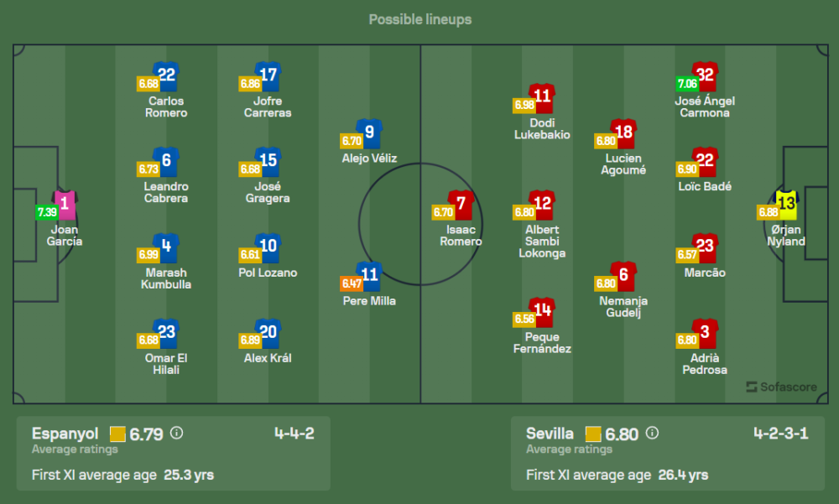Select Pol Lozano's number 10 jersey
The width and height of the screenshot is (839, 504).
pos(268,247)
